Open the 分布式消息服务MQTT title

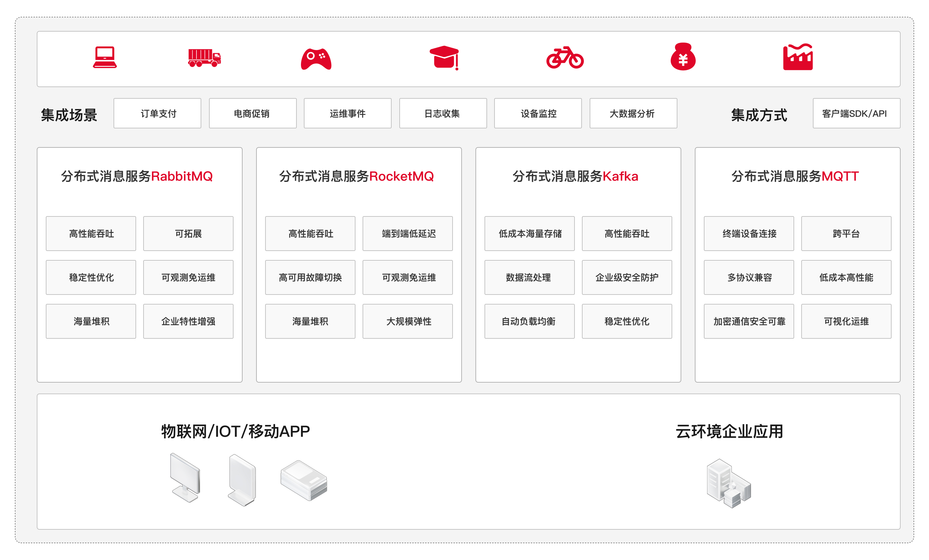click(x=795, y=176)
